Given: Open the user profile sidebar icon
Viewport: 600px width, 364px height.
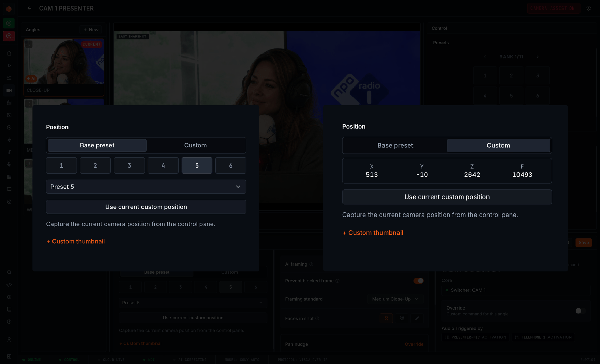Looking at the screenshot, I should coord(9,339).
